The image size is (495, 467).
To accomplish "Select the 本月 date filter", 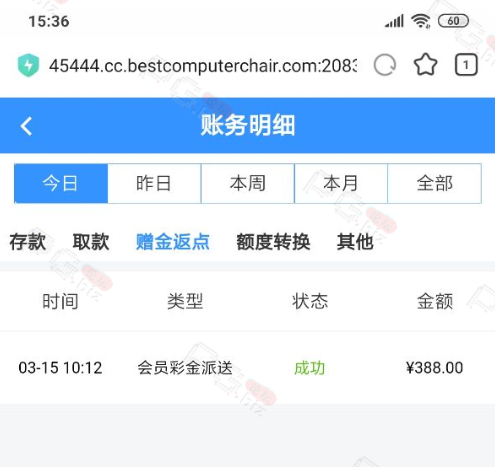I will pos(341,183).
